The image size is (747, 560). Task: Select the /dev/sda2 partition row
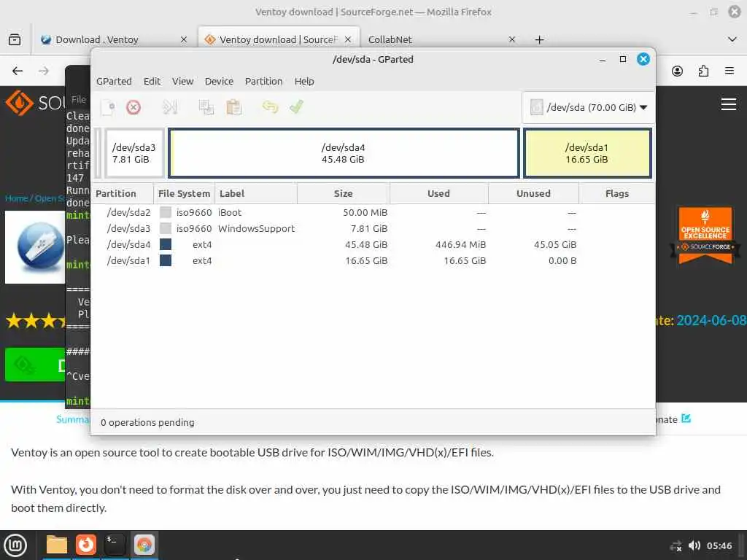point(373,212)
